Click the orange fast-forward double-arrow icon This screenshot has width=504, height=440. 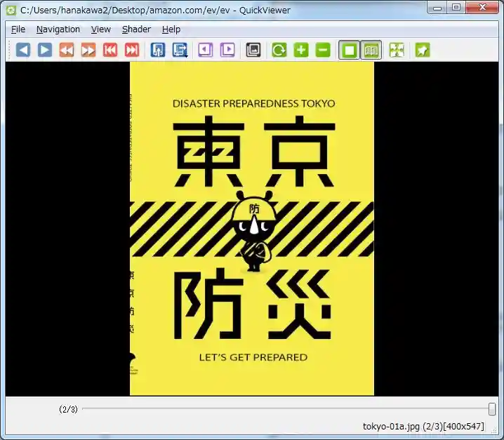pyautogui.click(x=88, y=50)
